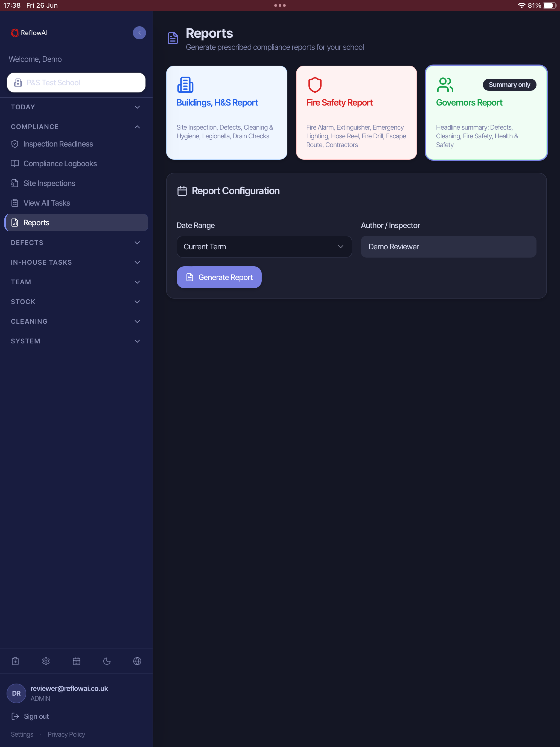
Task: Click the ReflowAI logo
Action: [29, 33]
